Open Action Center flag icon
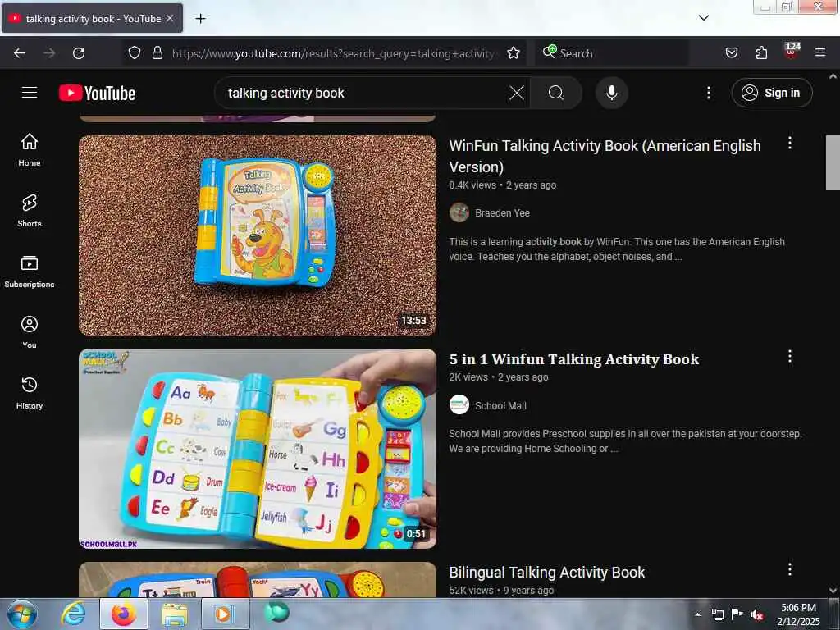The image size is (840, 630). pos(737,614)
